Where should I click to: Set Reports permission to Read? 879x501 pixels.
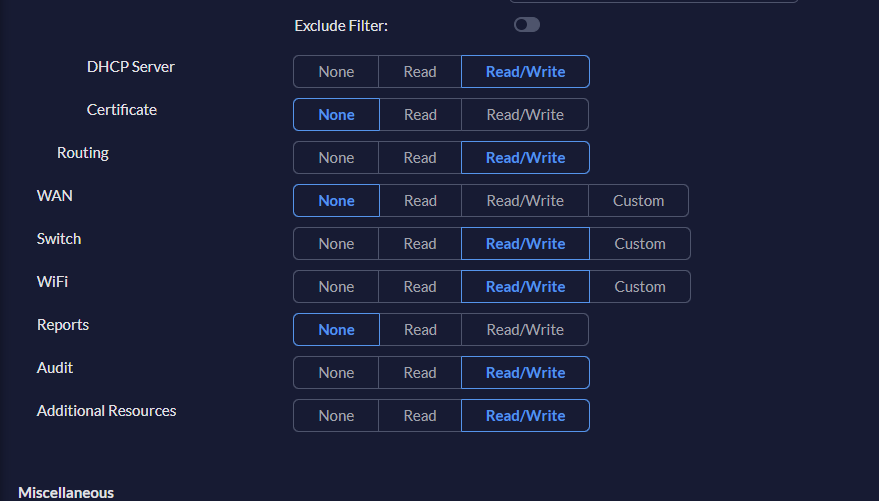[x=420, y=330]
